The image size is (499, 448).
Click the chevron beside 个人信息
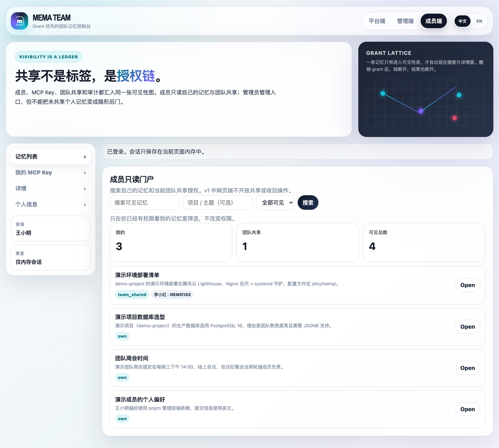coord(85,205)
